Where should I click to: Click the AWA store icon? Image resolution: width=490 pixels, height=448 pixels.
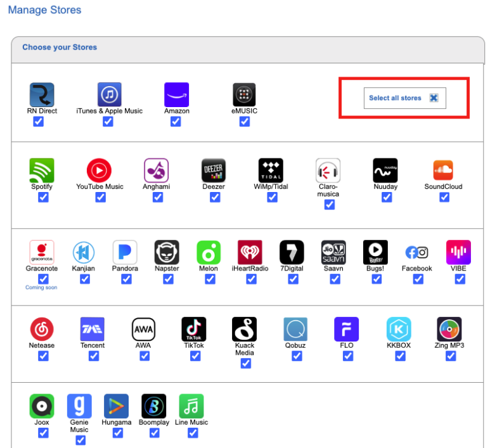click(143, 329)
